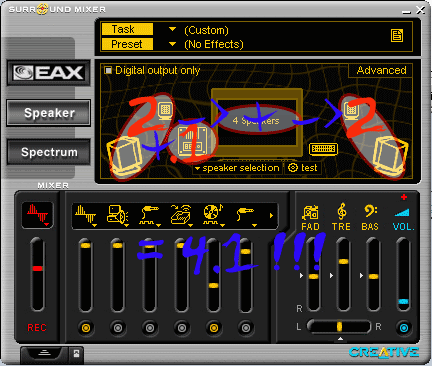
Task: Minimize the Surround Mixer window
Action: pyautogui.click(x=406, y=11)
